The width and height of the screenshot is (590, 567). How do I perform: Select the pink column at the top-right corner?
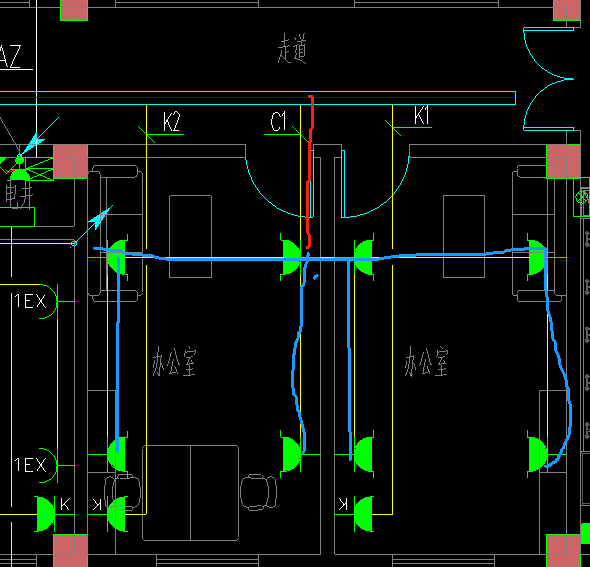pyautogui.click(x=567, y=10)
